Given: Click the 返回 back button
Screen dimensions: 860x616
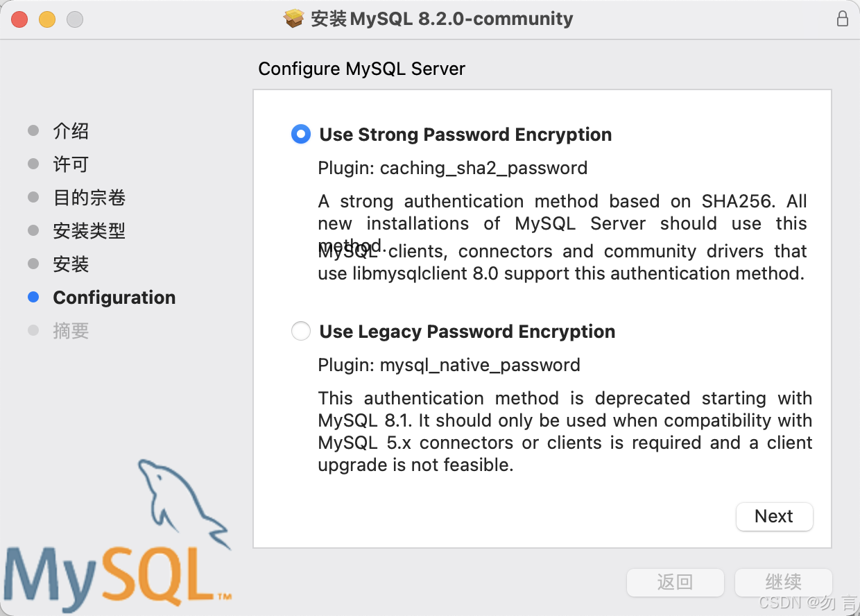Looking at the screenshot, I should coord(675,582).
